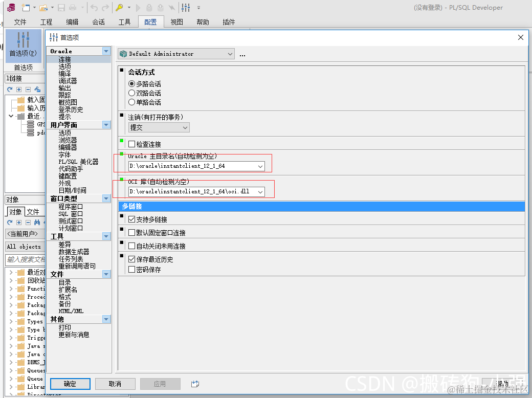Open the 视图 menu

coord(177,22)
